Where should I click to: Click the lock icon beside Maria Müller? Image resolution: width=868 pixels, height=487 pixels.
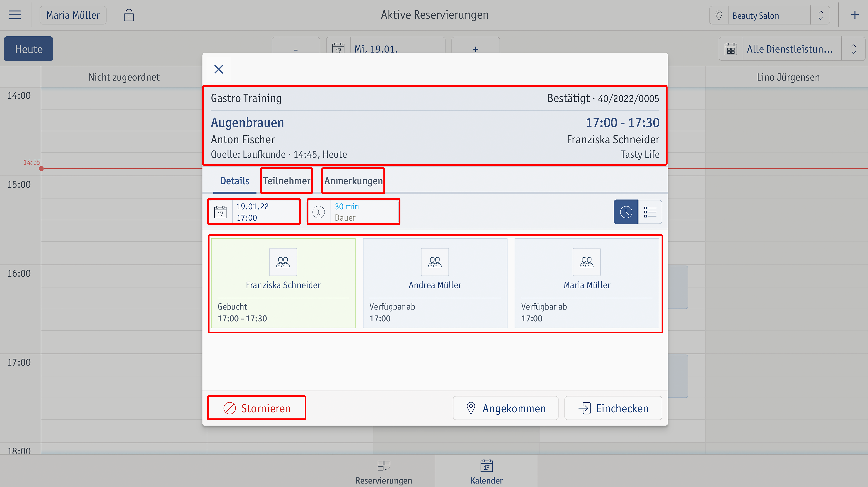[129, 15]
